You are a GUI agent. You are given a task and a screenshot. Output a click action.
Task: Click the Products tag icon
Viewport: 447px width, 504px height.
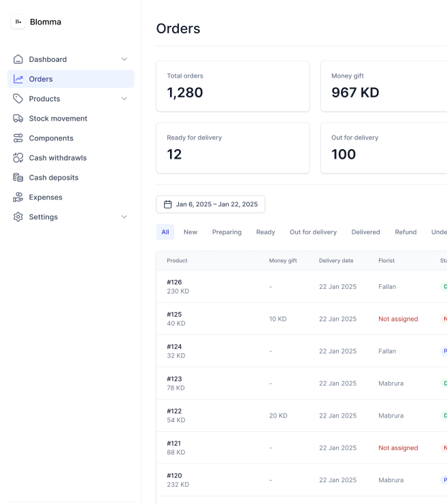pyautogui.click(x=18, y=99)
